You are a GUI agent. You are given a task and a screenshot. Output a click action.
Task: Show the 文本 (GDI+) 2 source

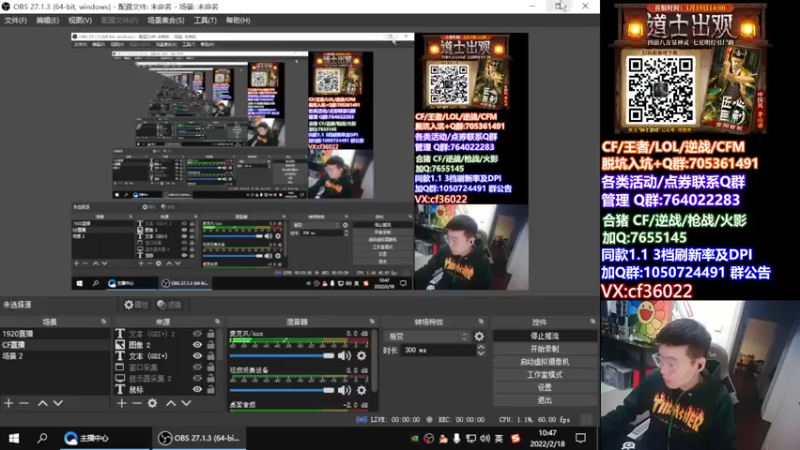tap(197, 334)
